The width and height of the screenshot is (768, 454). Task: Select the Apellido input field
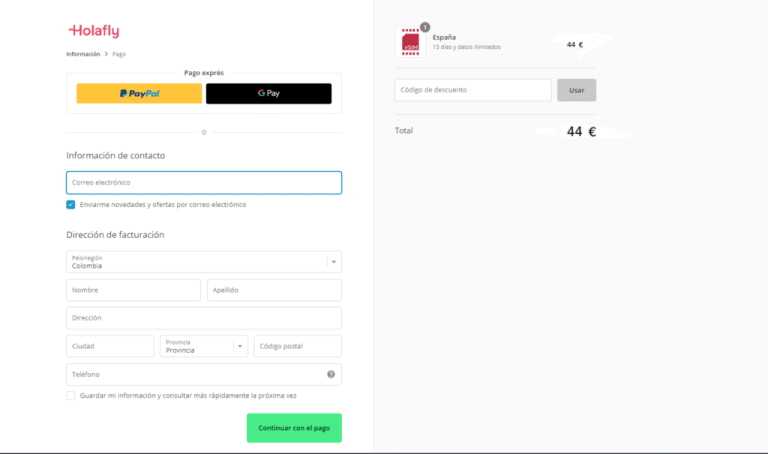(x=274, y=290)
